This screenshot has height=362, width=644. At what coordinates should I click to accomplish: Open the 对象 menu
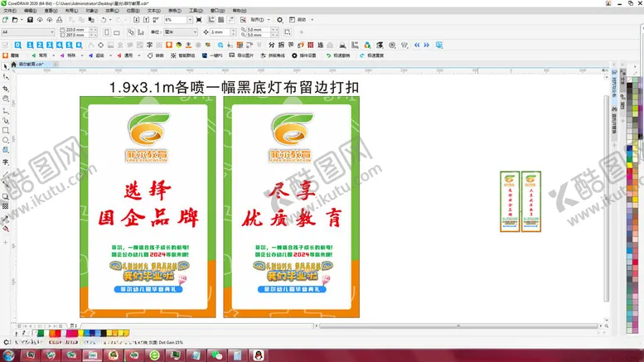92,10
